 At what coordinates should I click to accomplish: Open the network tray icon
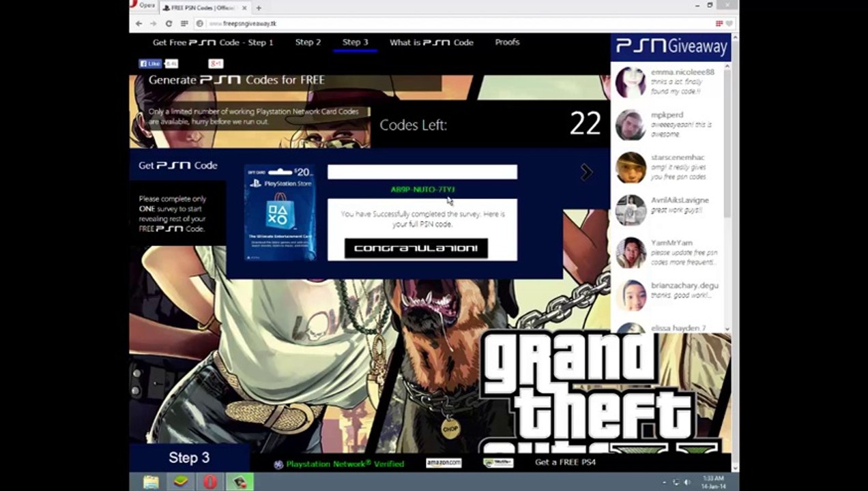point(676,483)
